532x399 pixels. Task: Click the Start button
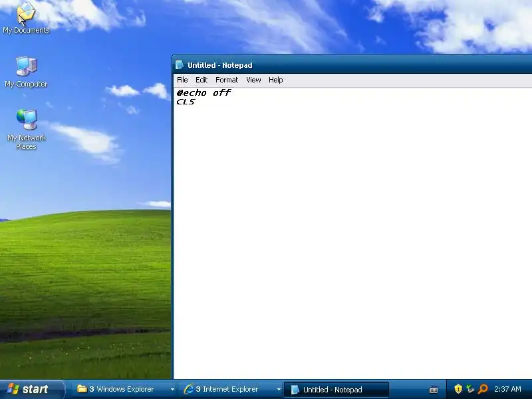tap(31, 389)
